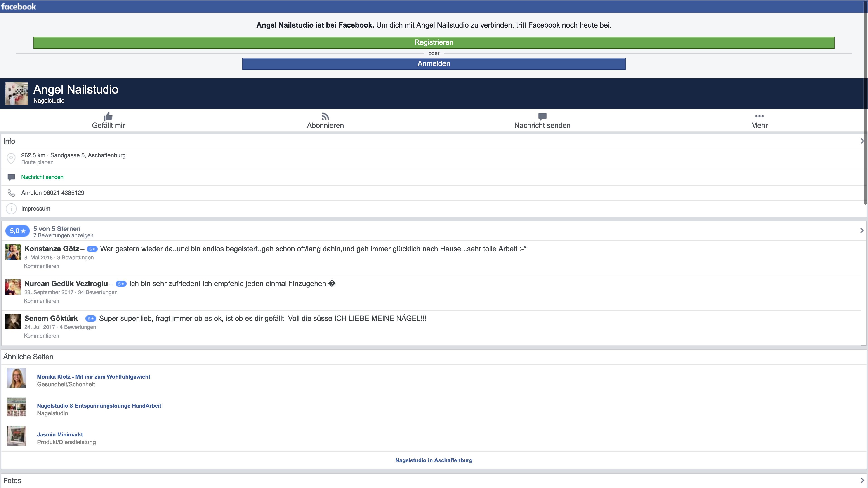Click the location pin icon beside Sandgasse 5

point(11,158)
